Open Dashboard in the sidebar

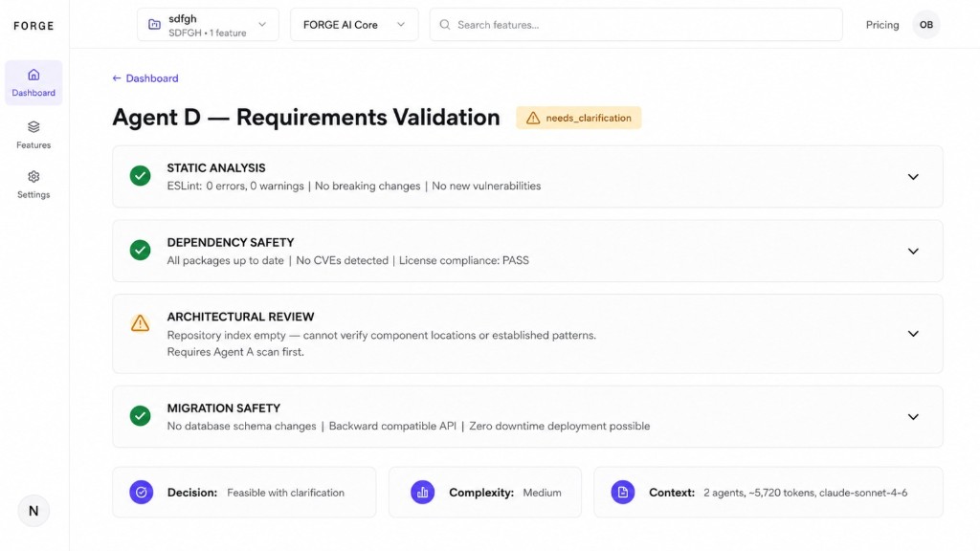click(x=33, y=83)
